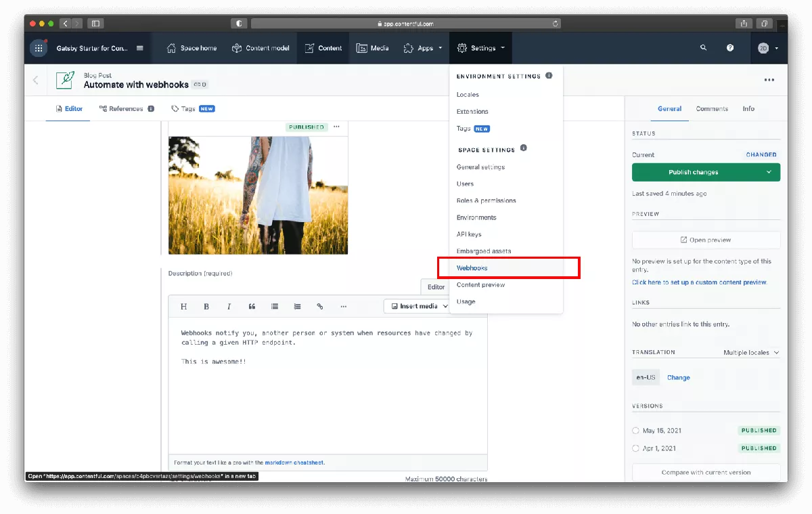
Task: Open the search magnifier in top bar
Action: 703,48
